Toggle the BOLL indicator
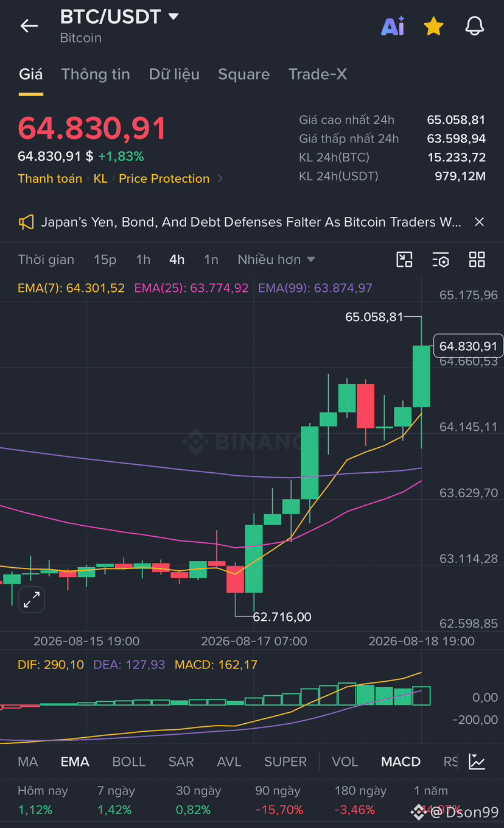The image size is (504, 828). click(x=129, y=762)
